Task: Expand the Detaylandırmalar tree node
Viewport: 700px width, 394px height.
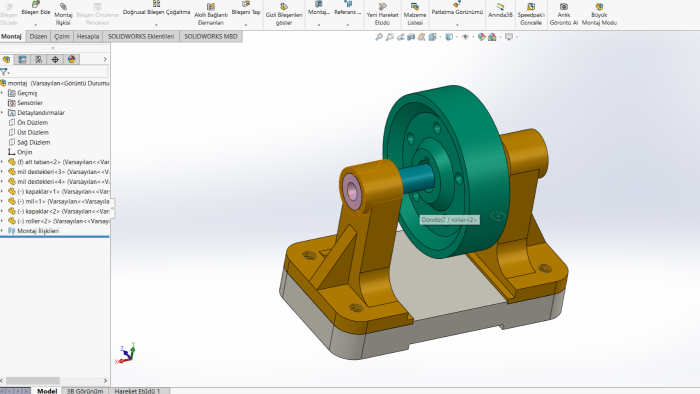Action: (x=2, y=113)
